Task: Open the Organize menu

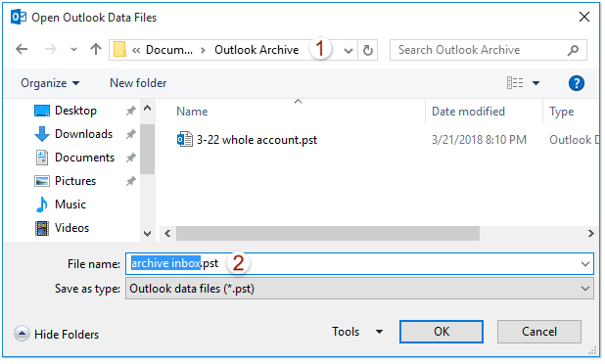Action: coord(50,83)
